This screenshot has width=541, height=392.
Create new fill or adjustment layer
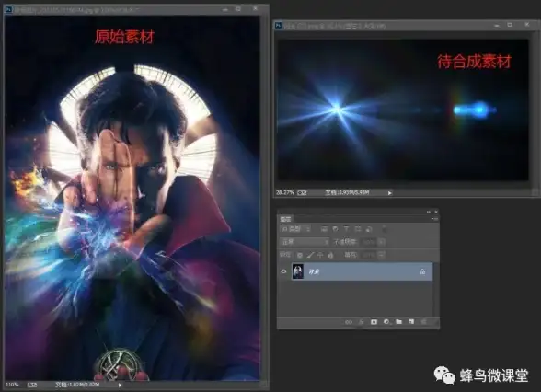[386, 322]
